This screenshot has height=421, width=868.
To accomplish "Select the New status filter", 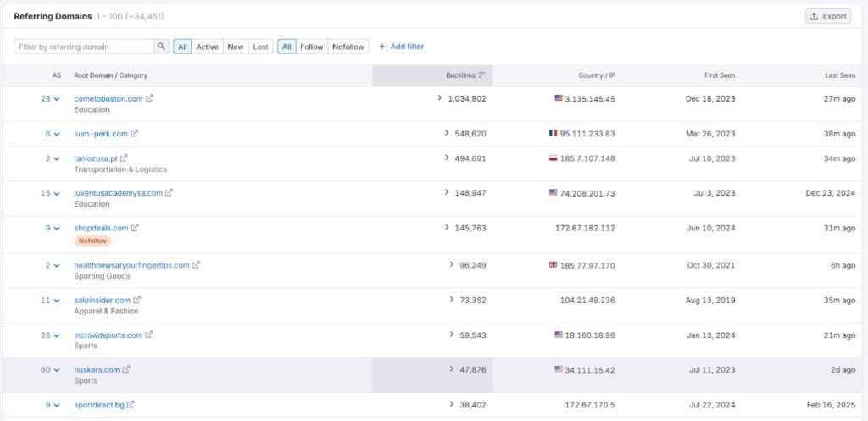I will click(236, 47).
